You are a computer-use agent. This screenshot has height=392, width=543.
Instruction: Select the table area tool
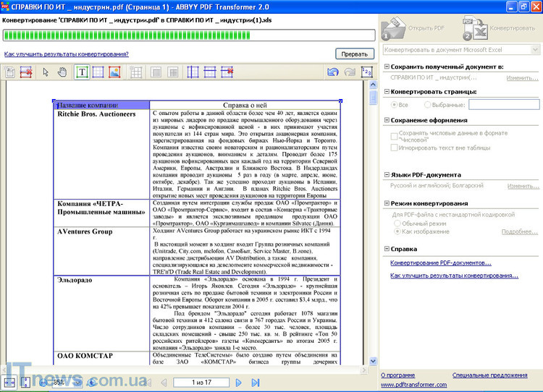tap(98, 72)
